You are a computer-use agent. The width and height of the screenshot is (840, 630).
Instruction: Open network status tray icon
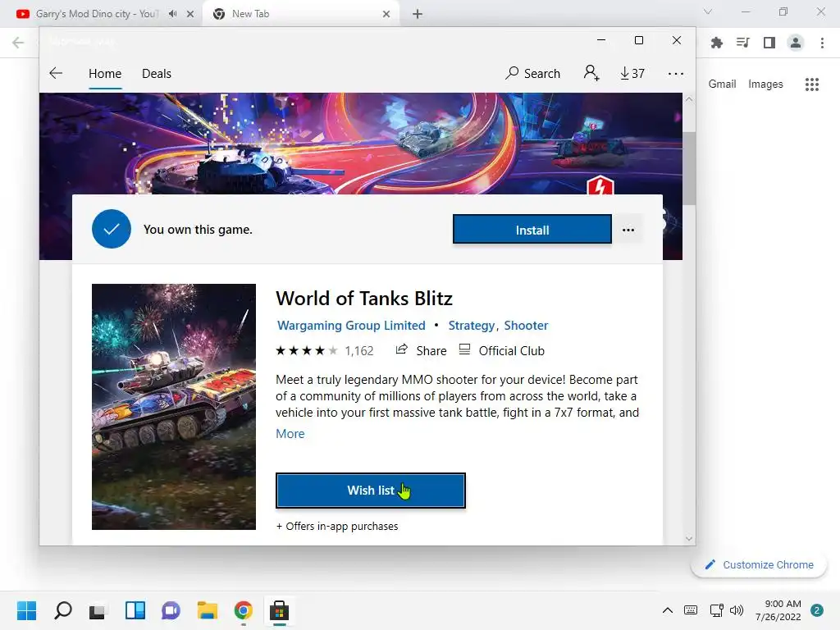coord(716,610)
